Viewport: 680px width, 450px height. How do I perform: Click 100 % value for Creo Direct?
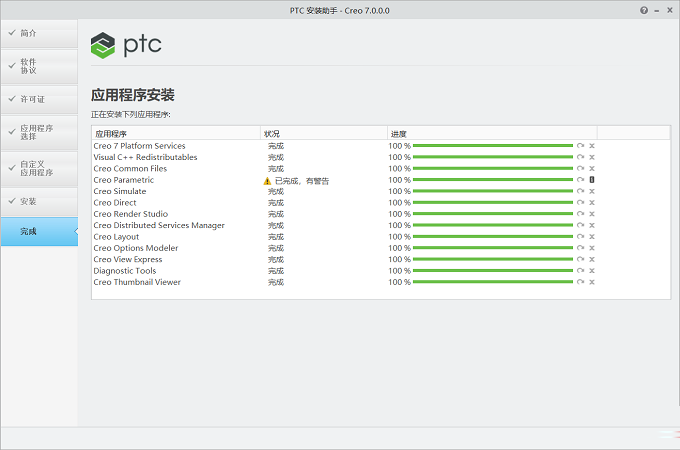(399, 202)
